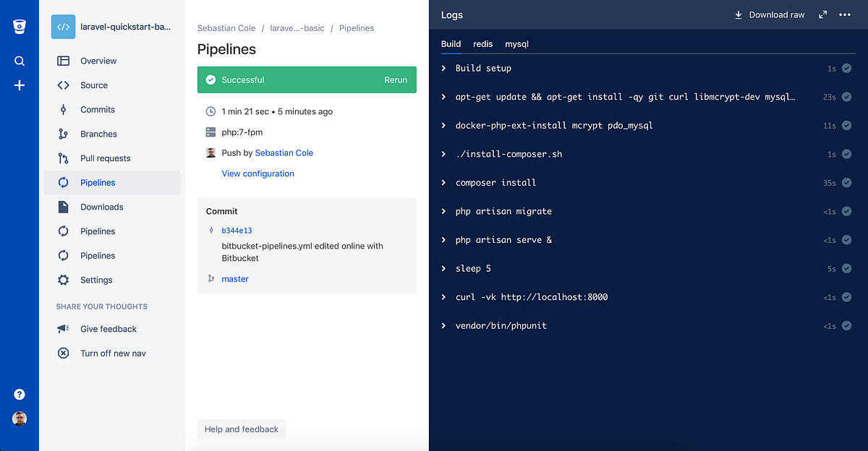
Task: Click your profile avatar at the bottom left
Action: pyautogui.click(x=19, y=418)
